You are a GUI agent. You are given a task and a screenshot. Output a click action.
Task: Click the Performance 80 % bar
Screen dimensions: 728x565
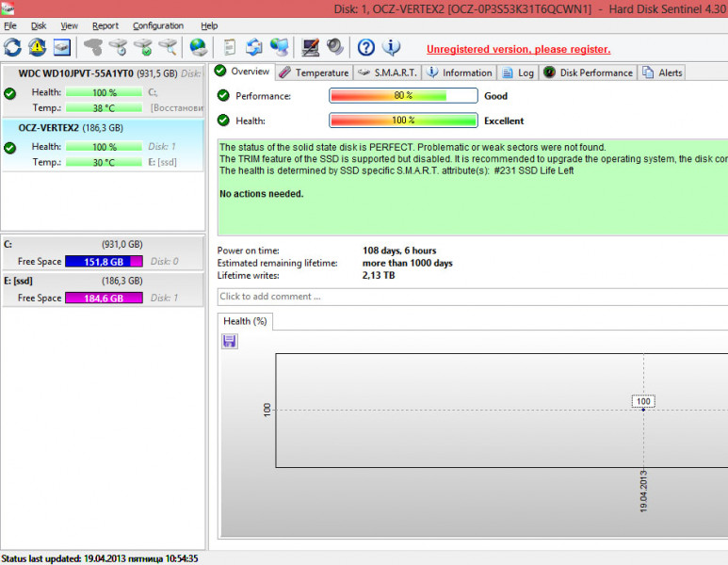(x=403, y=96)
